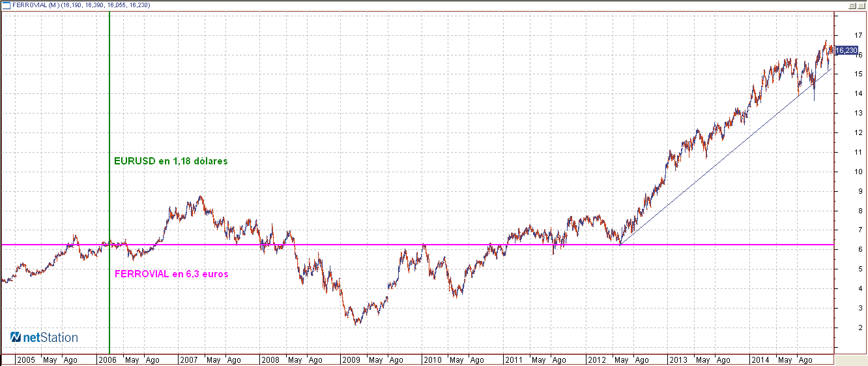Maximize the FERROVIAL chart window
The width and height of the screenshot is (868, 366).
pos(852,5)
